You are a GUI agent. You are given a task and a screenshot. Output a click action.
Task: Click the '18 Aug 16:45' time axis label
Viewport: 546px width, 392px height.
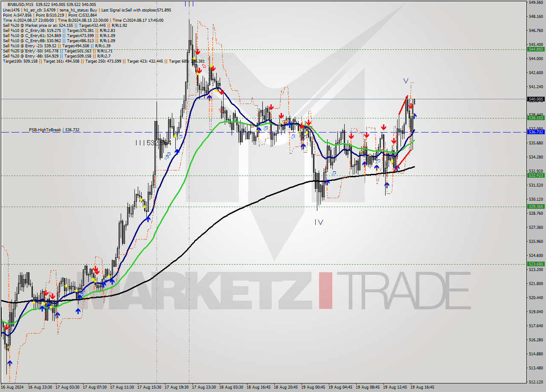pyautogui.click(x=258, y=387)
